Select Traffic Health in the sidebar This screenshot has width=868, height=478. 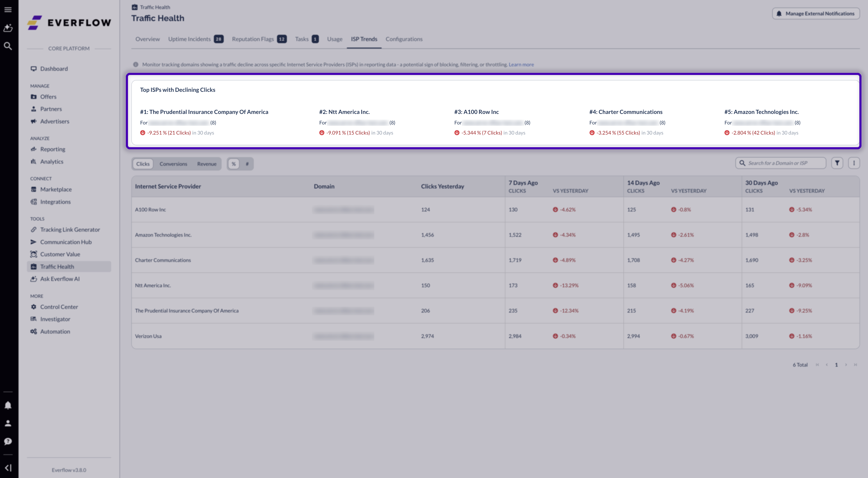69,267
